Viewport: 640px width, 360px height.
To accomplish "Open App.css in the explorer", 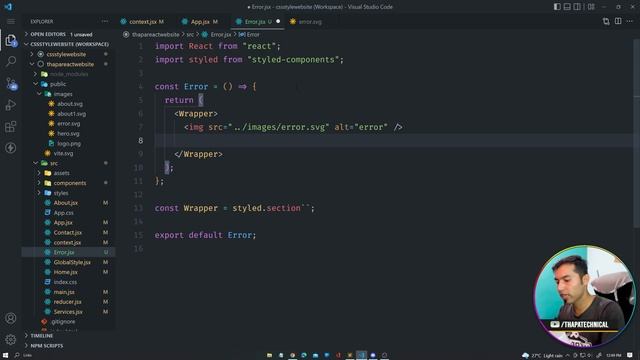I will click(64, 213).
